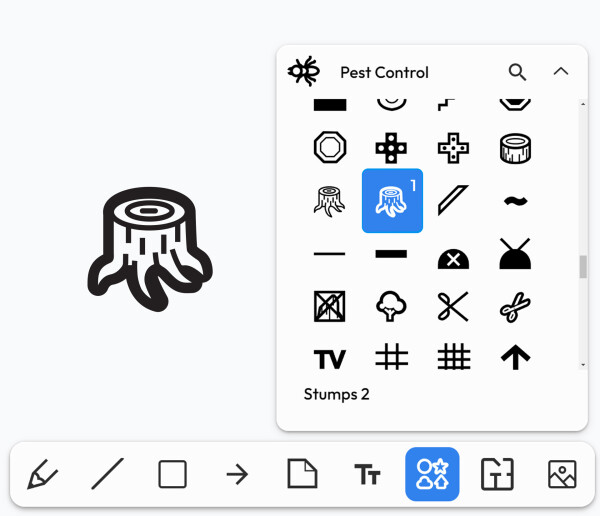The width and height of the screenshot is (600, 516).
Task: Pick the tilde wave icon
Action: (515, 201)
